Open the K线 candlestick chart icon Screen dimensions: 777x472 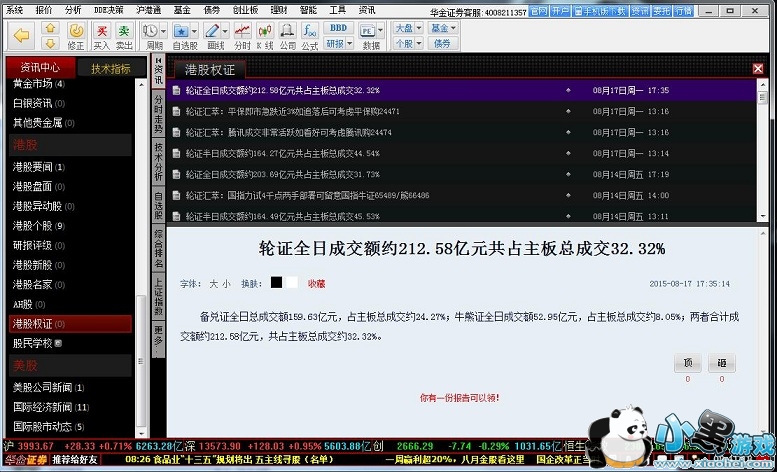point(265,31)
